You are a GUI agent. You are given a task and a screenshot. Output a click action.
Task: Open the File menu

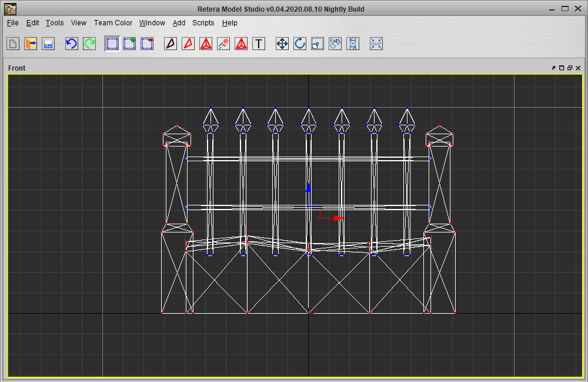pyautogui.click(x=13, y=23)
